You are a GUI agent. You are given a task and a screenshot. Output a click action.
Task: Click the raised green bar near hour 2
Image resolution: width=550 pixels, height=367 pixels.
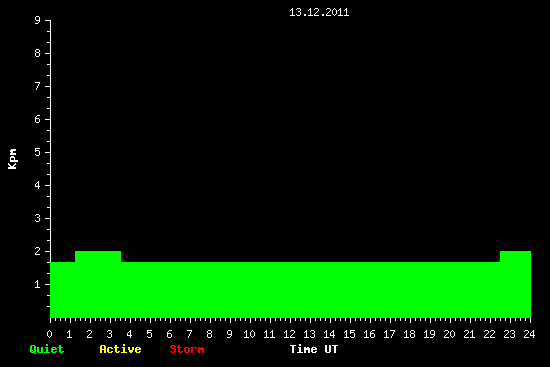click(x=98, y=256)
